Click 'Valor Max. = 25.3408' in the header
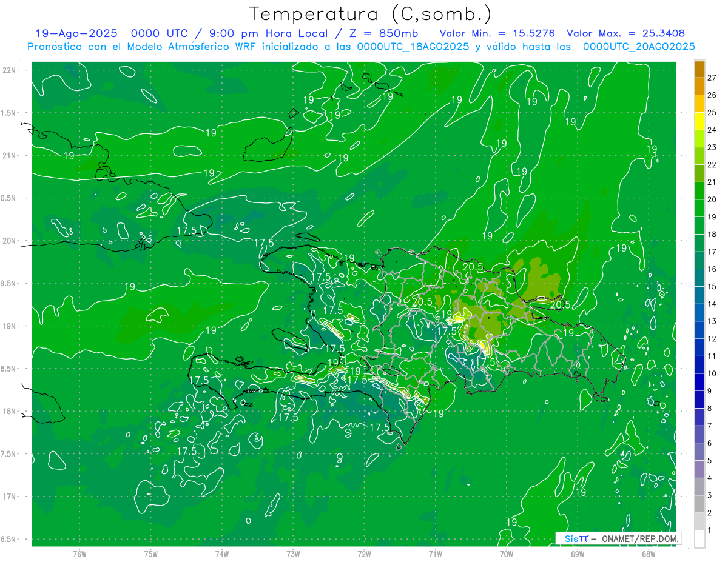This screenshot has width=728, height=562. tap(626, 33)
